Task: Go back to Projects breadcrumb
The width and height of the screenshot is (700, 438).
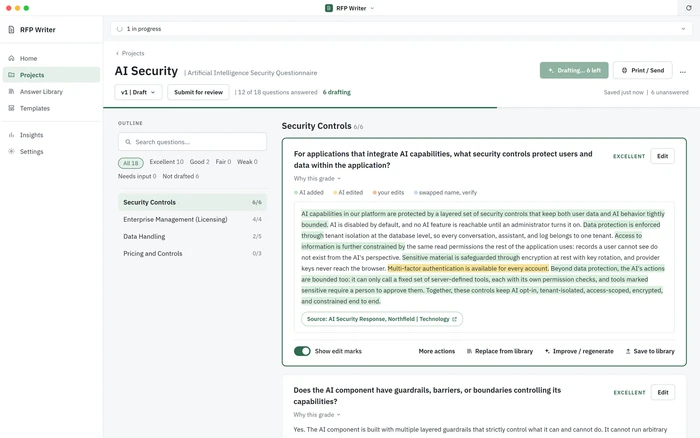Action: tap(130, 53)
